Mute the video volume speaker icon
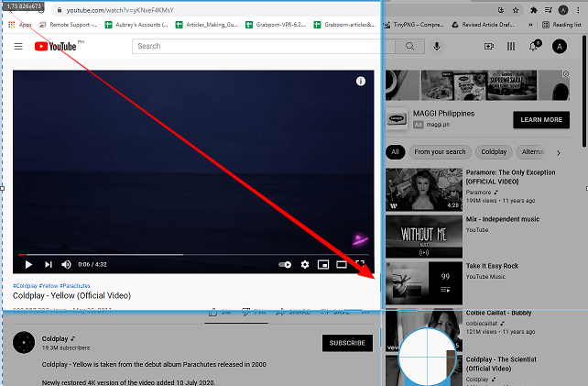The width and height of the screenshot is (588, 386). (x=66, y=264)
